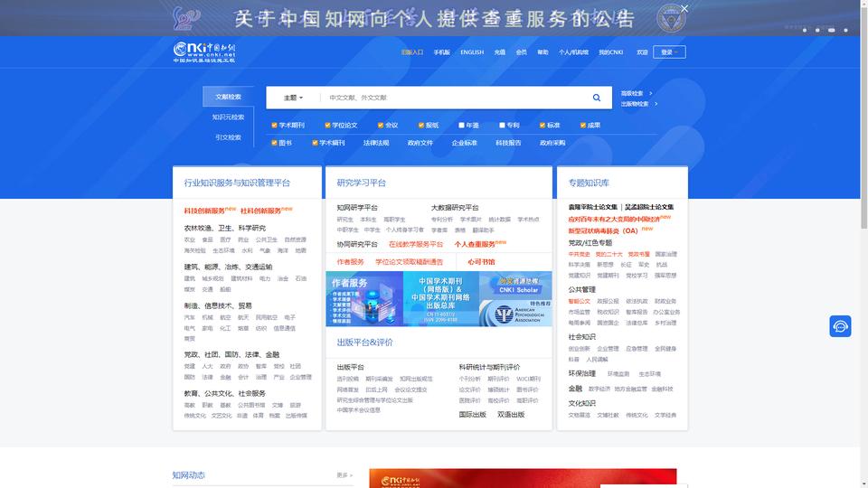Click 手机版 in top navigation
Image resolution: width=868 pixels, height=488 pixels.
(x=442, y=52)
